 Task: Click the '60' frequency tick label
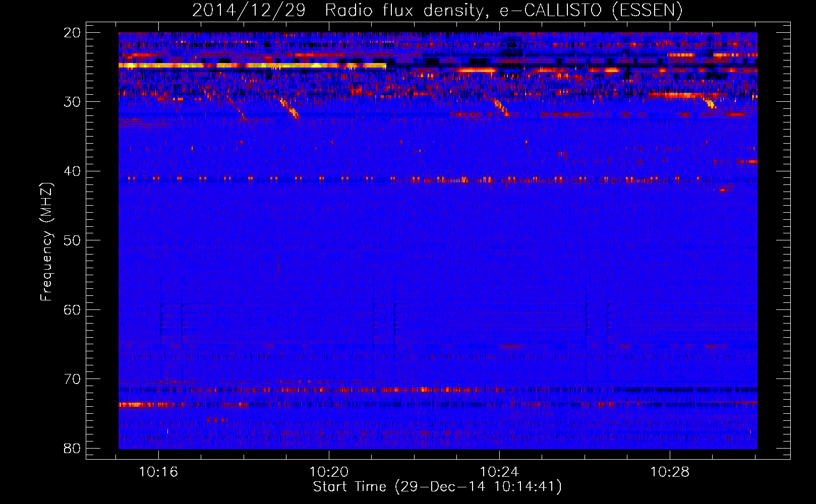tap(73, 309)
